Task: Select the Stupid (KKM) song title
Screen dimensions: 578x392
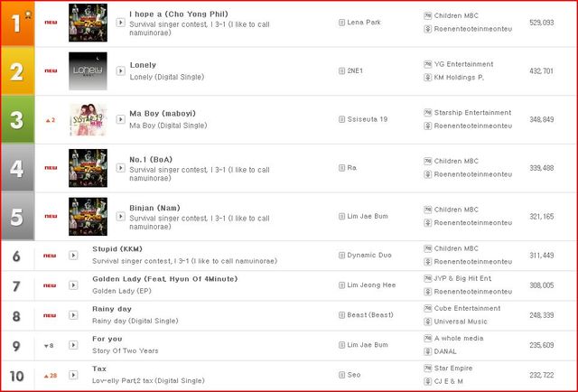Action: pos(117,249)
